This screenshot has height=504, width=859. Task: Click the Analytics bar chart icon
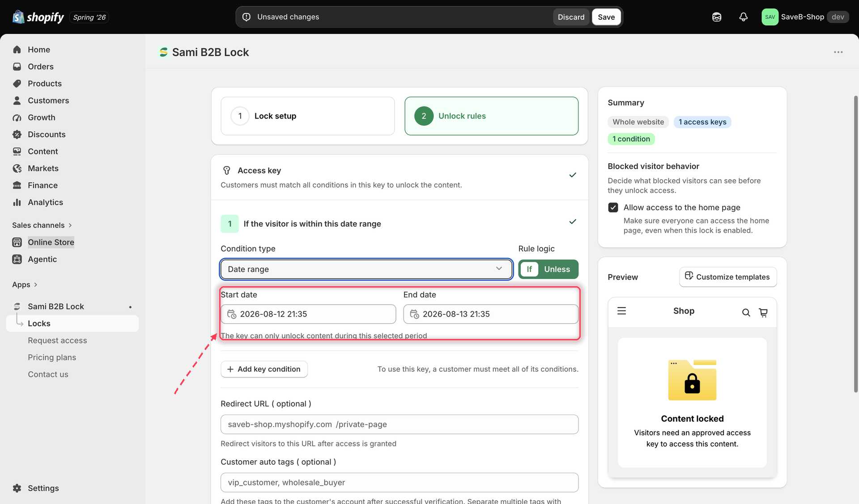pyautogui.click(x=17, y=203)
